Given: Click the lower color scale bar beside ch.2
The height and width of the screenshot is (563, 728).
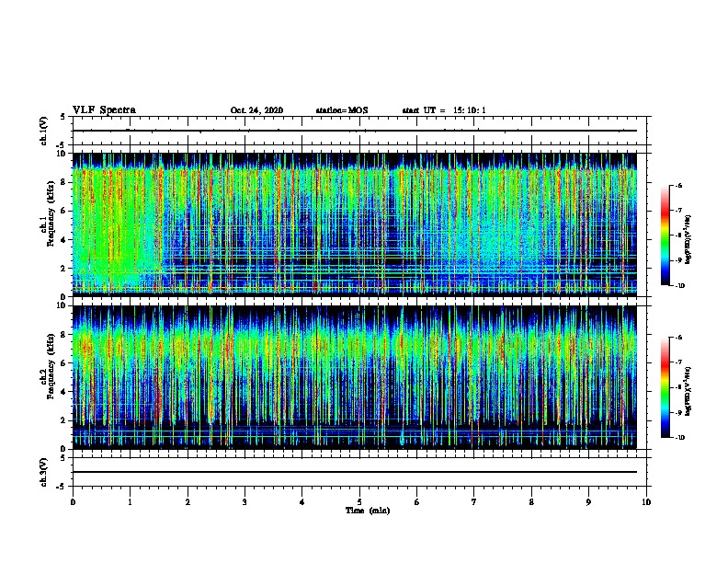Looking at the screenshot, I should pos(665,387).
